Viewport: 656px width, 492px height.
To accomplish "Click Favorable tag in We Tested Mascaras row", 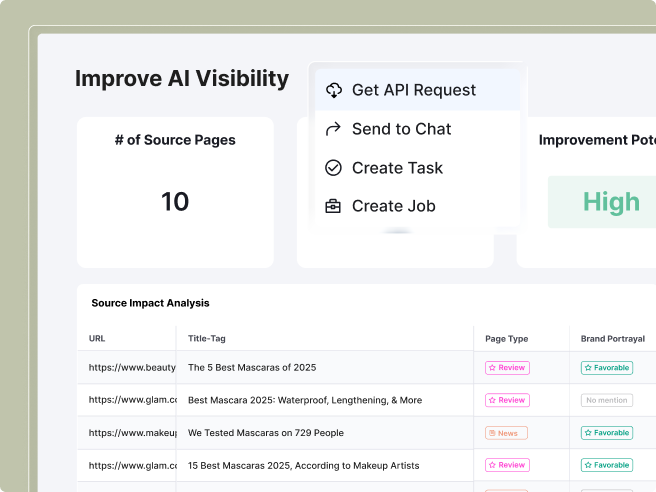I will pos(606,433).
